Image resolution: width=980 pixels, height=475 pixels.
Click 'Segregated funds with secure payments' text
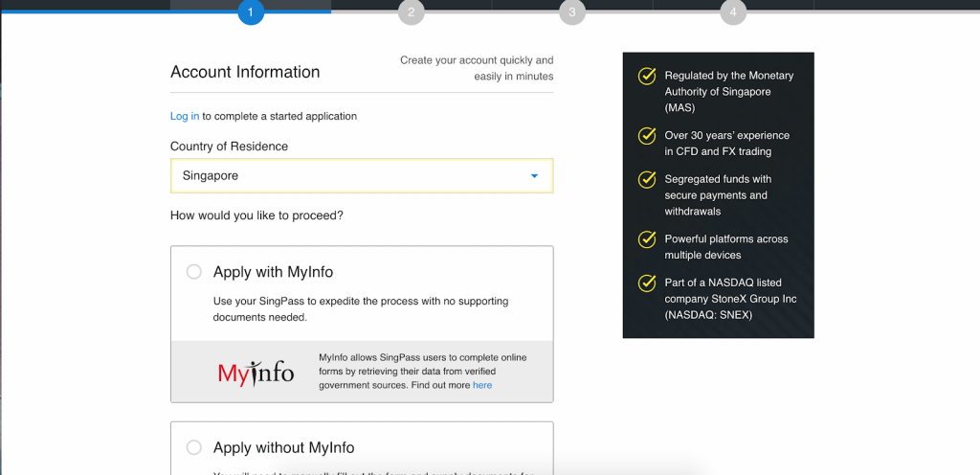pyautogui.click(x=718, y=195)
